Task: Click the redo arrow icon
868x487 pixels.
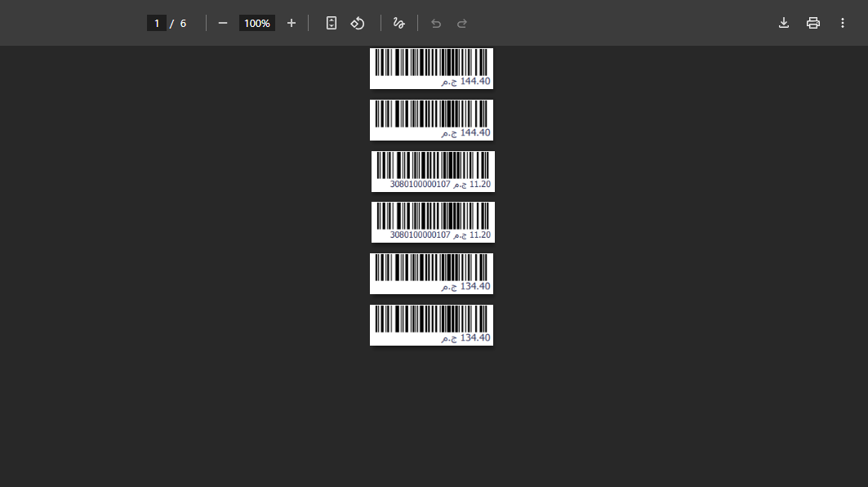Action: (x=462, y=23)
